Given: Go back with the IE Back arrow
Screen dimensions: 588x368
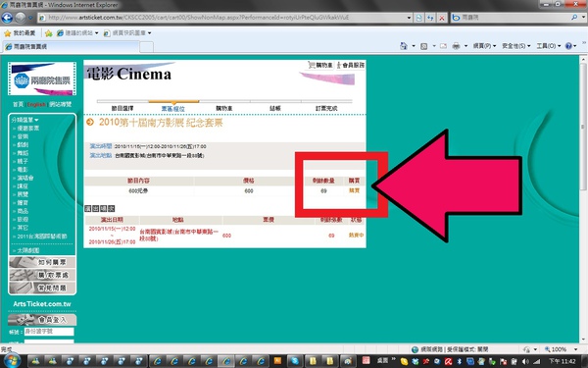Looking at the screenshot, I should pyautogui.click(x=7, y=18).
